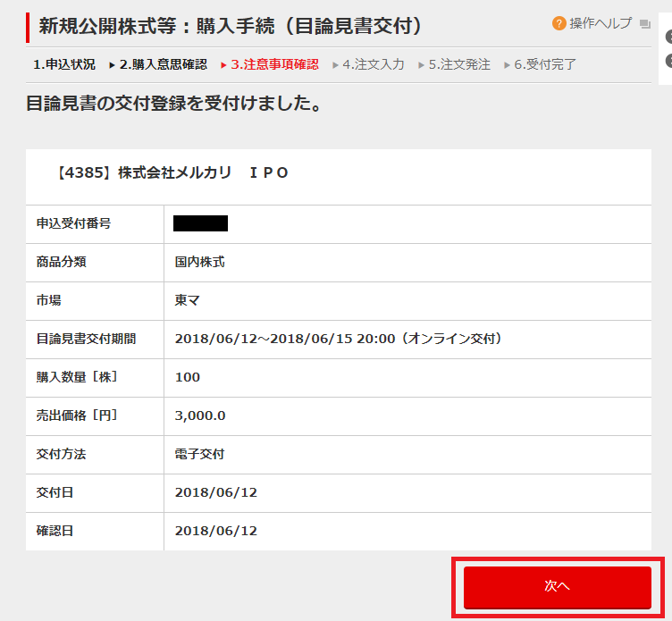This screenshot has height=621, width=672.
Task: Click the red 次へ button
Action: tap(557, 587)
